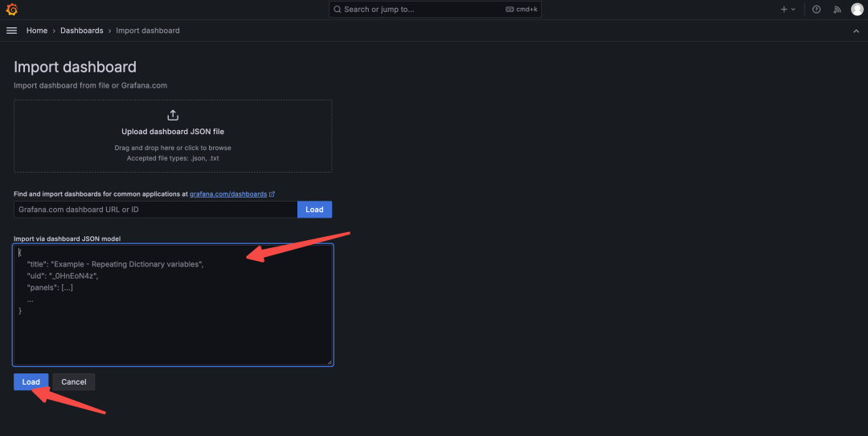The width and height of the screenshot is (868, 436).
Task: Click Import dashboard breadcrumb text
Action: [148, 31]
